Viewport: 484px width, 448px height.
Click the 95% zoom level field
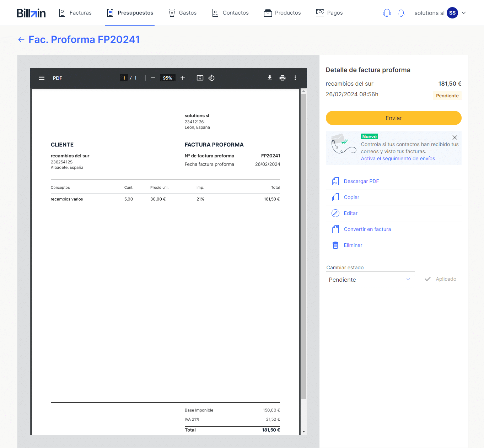(x=167, y=78)
